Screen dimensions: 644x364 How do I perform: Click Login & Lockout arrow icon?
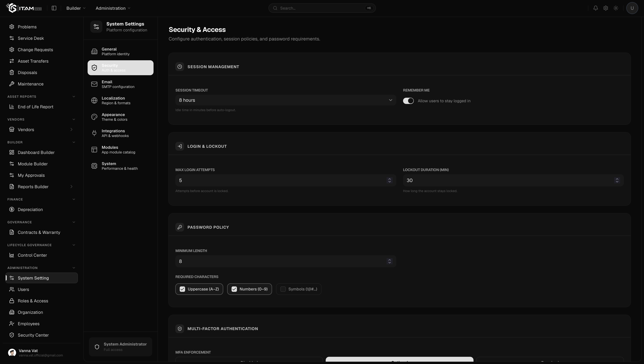(180, 146)
